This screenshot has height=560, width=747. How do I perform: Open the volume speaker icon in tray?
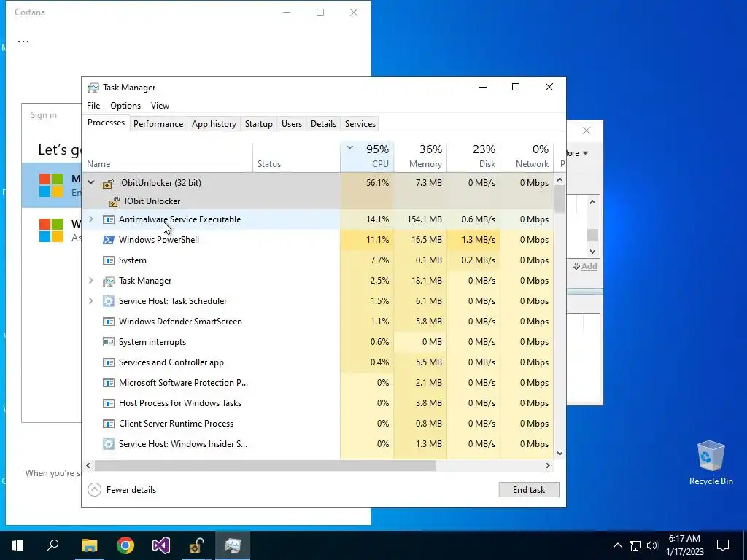652,545
